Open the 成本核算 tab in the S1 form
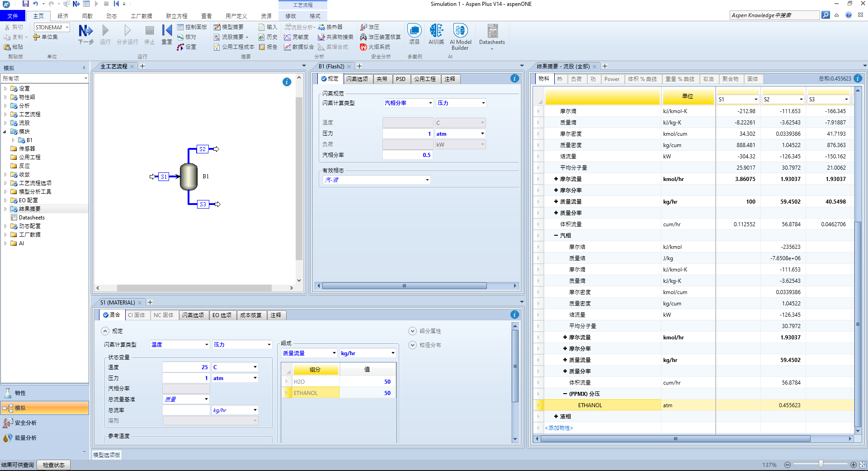868x471 pixels. (251, 315)
